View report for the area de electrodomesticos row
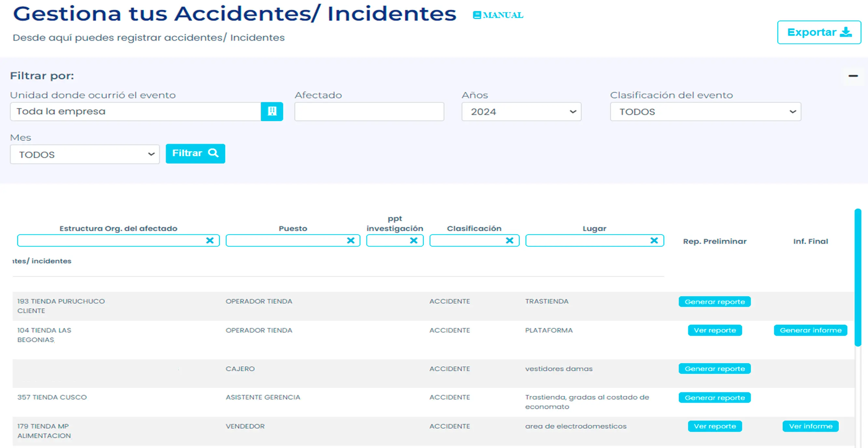Image resolution: width=868 pixels, height=448 pixels. click(715, 427)
